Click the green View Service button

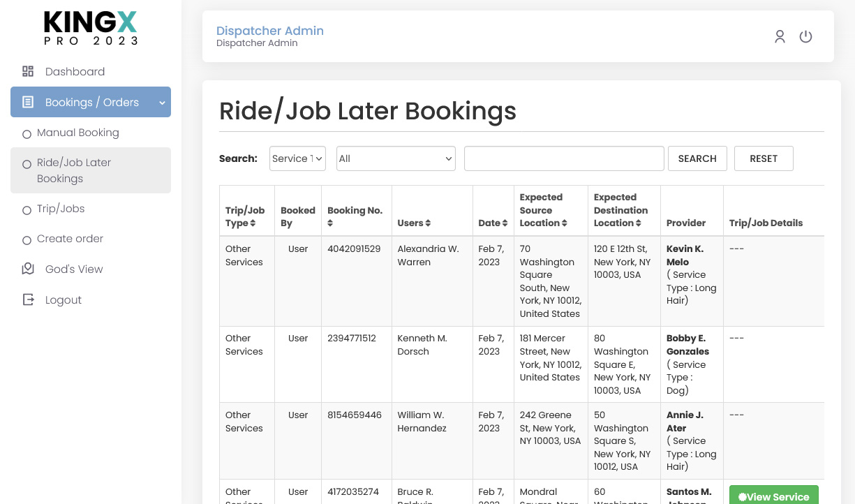(773, 495)
